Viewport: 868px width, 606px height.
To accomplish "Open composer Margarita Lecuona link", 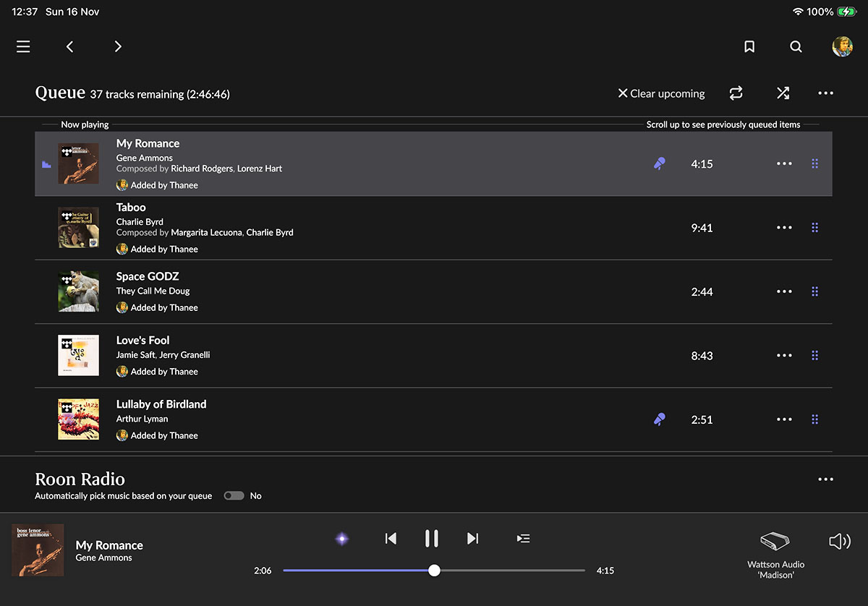I will [x=206, y=233].
